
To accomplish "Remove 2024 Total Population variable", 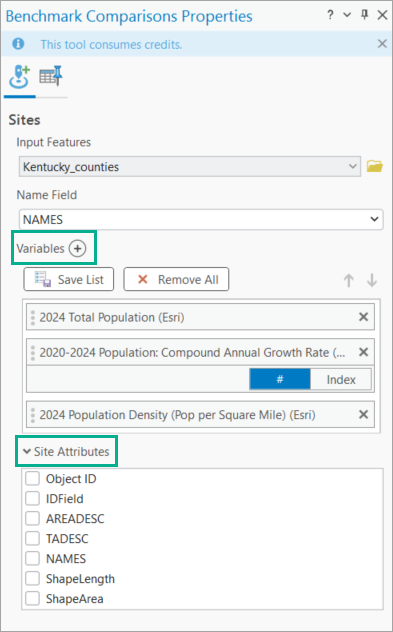I will (x=363, y=317).
